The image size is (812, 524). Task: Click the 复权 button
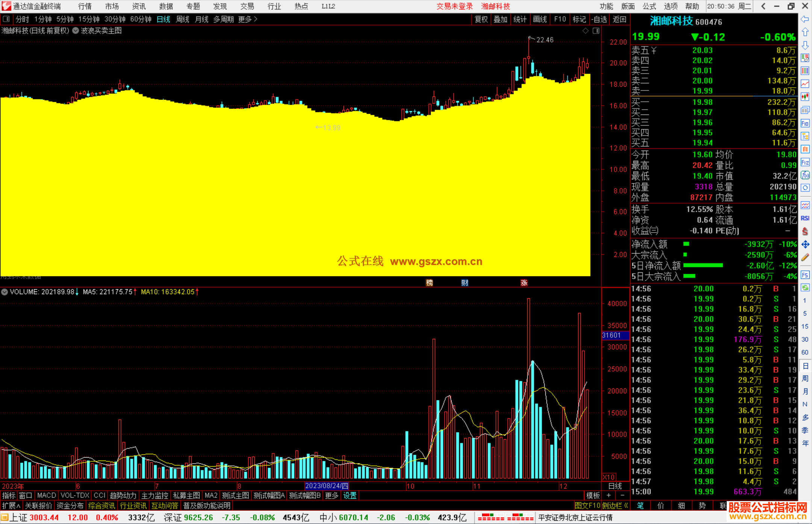(481, 19)
